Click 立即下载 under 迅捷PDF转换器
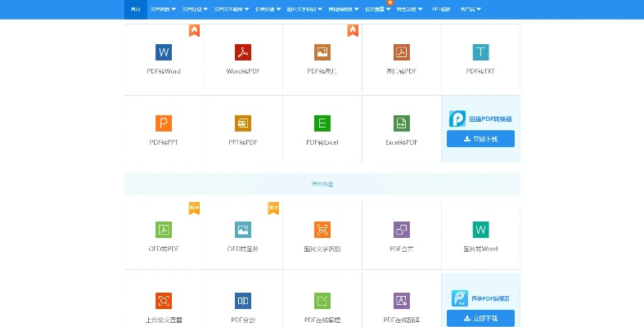The height and width of the screenshot is (327, 644). [x=480, y=139]
